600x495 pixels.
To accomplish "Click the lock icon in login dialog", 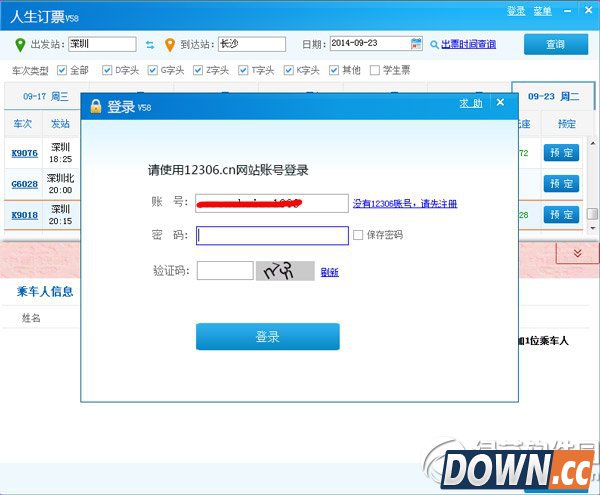I will (96, 106).
